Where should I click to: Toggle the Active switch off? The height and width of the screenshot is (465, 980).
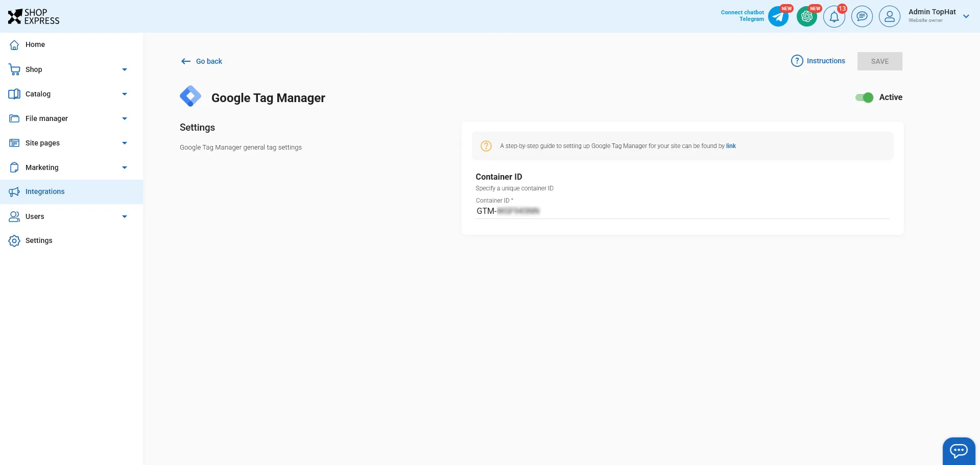(x=865, y=97)
